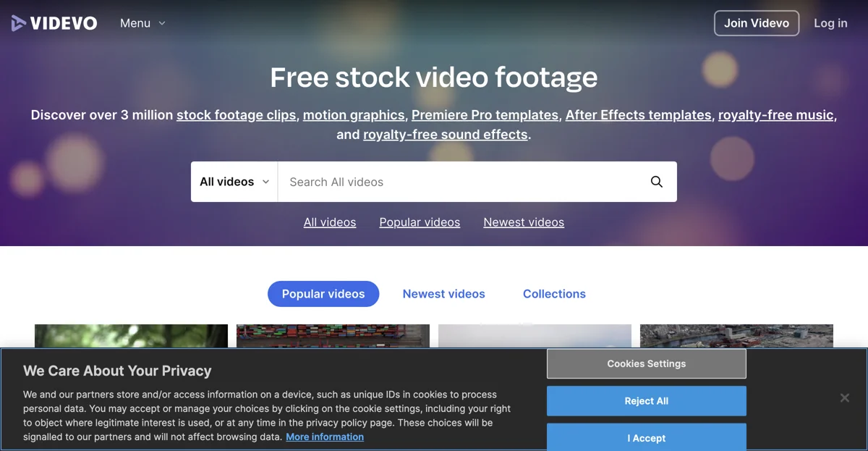Image resolution: width=868 pixels, height=451 pixels.
Task: Click Reject All cookies
Action: click(647, 401)
